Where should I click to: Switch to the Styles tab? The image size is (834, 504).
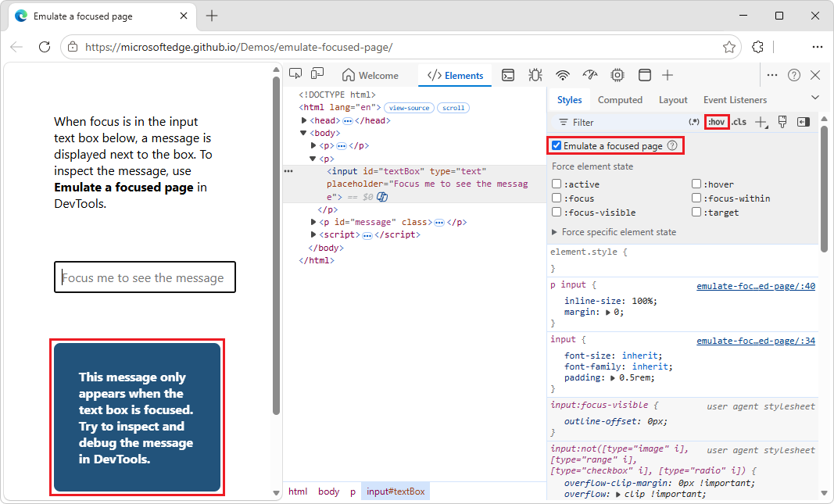click(x=569, y=100)
